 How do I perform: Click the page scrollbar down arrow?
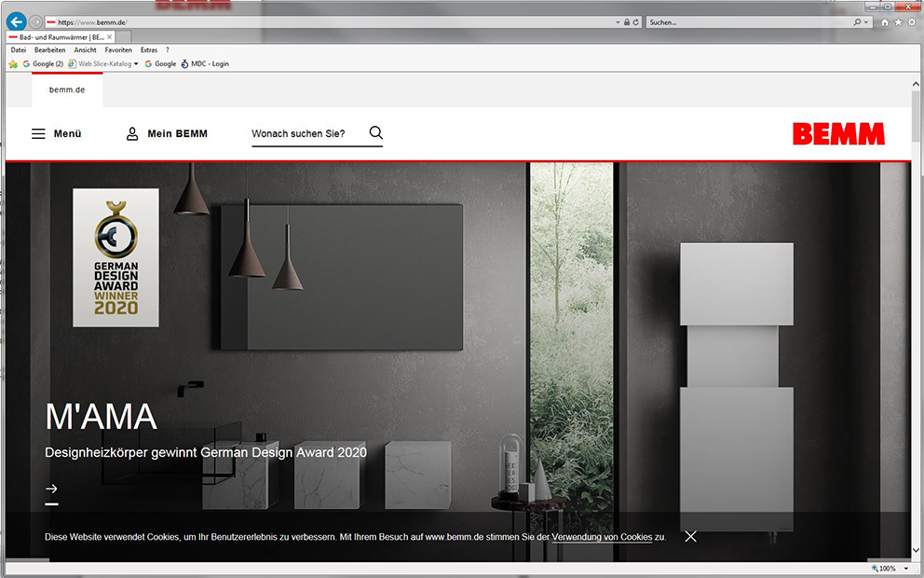pos(916,551)
